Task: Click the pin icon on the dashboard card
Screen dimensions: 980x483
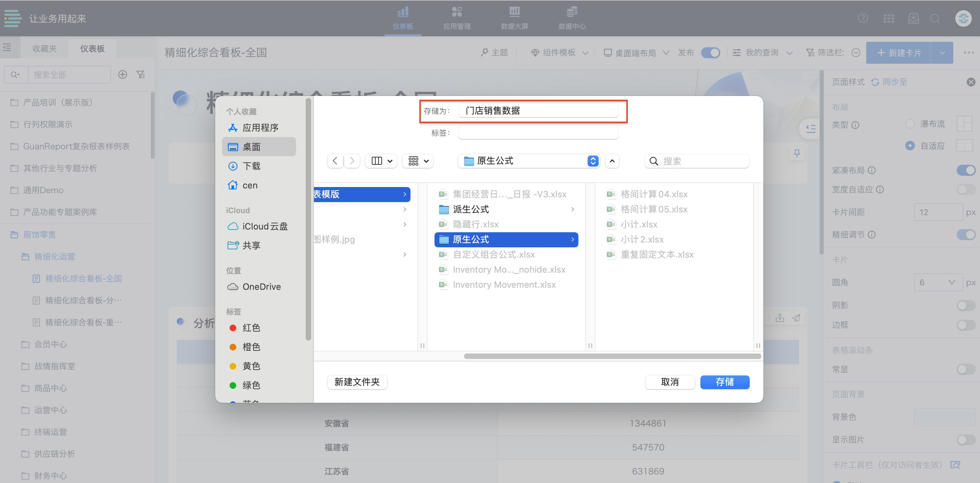Action: click(797, 153)
